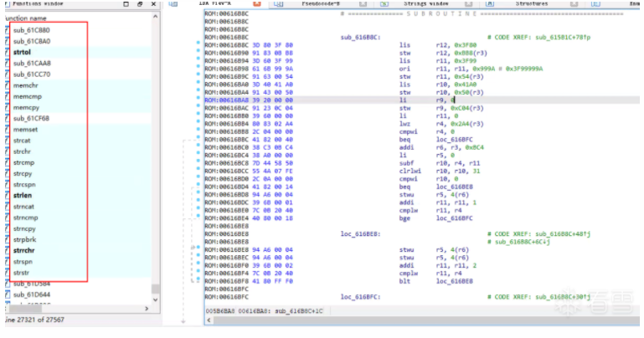Select the strcspn function
This screenshot has width=644, height=338.
(x=24, y=185)
